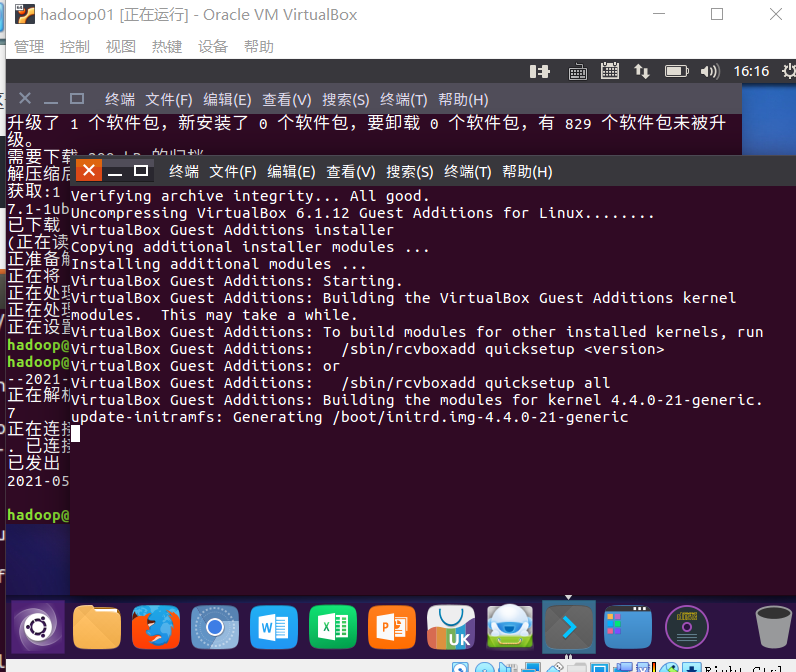Click the plug connector indicator in guest panel
Screen dimensions: 796x672
click(540, 72)
